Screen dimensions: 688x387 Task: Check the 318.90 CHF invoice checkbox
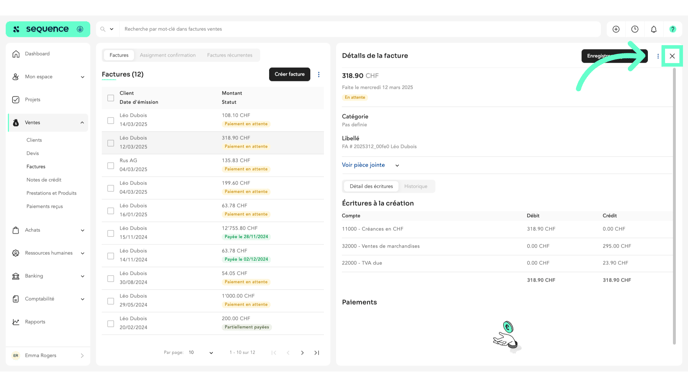(111, 143)
